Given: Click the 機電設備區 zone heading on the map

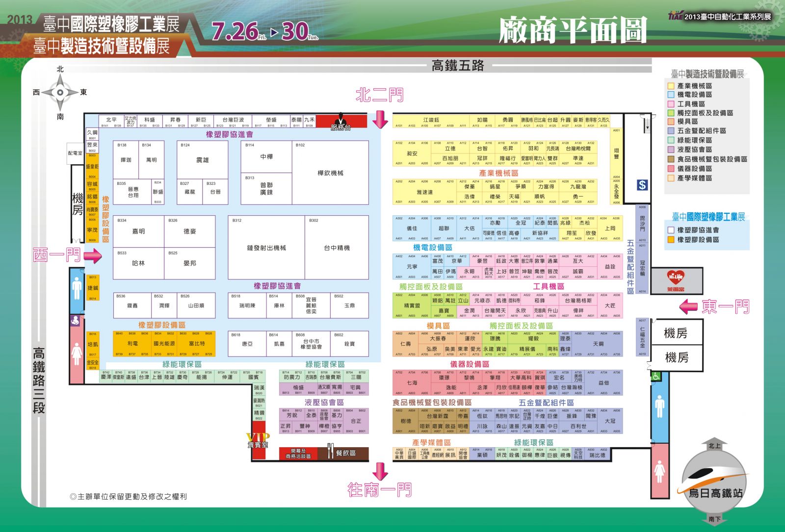Looking at the screenshot, I should click(433, 248).
